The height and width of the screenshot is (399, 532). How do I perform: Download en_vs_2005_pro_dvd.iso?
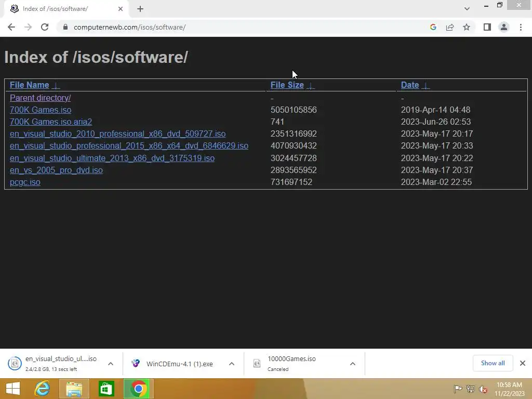56,170
